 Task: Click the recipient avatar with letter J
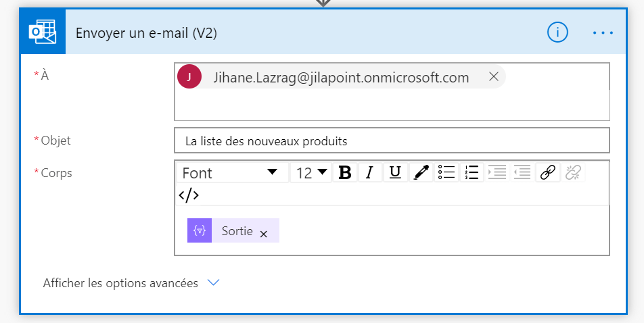189,77
